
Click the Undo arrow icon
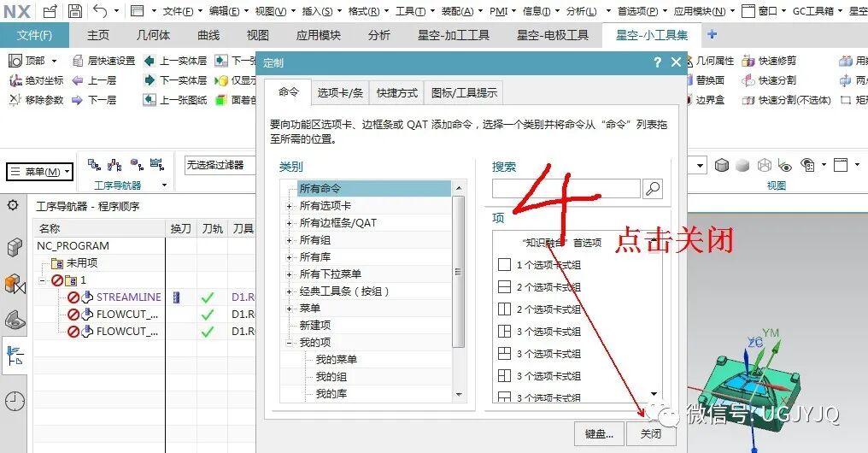[x=100, y=10]
